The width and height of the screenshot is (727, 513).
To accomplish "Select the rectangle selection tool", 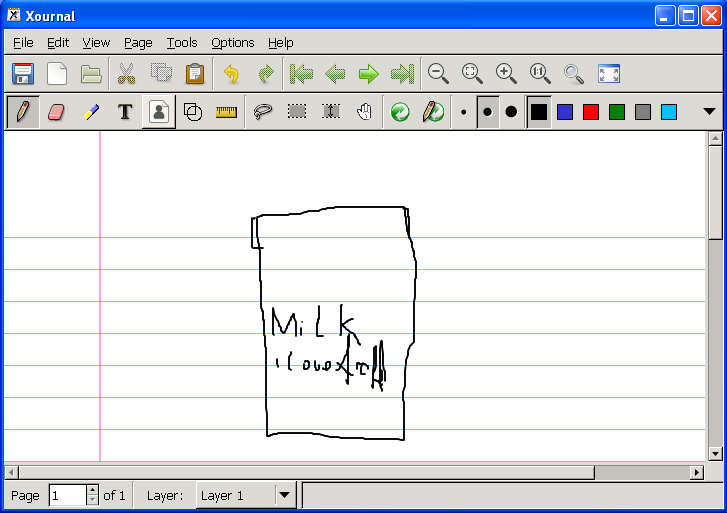I will (x=297, y=112).
